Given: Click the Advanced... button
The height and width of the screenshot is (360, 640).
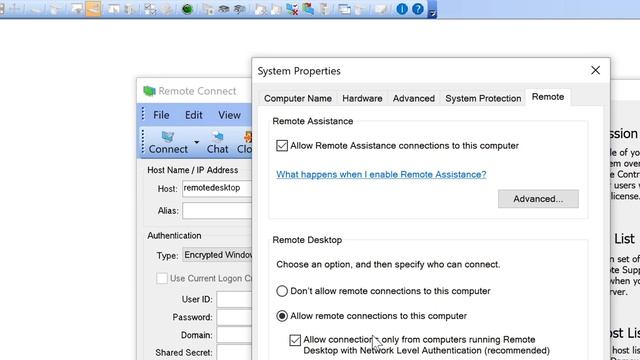Looking at the screenshot, I should (x=538, y=199).
